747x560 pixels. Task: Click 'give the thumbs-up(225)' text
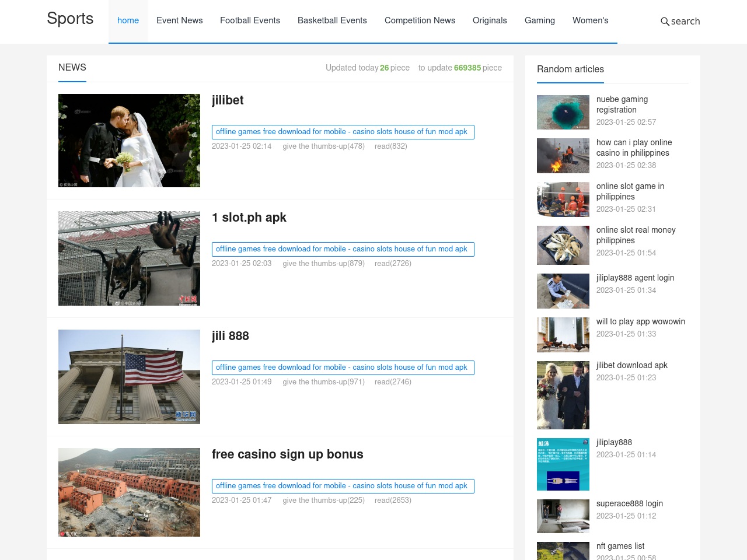[x=324, y=501]
